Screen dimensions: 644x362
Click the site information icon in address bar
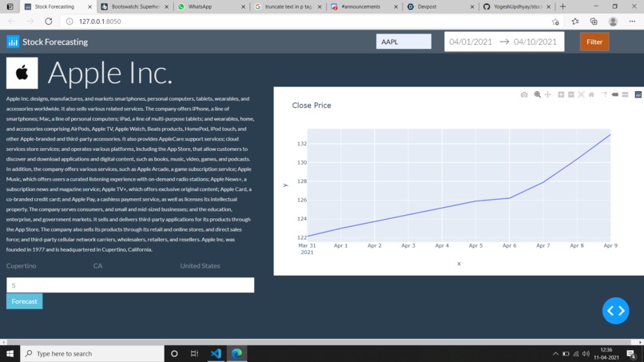click(70, 22)
